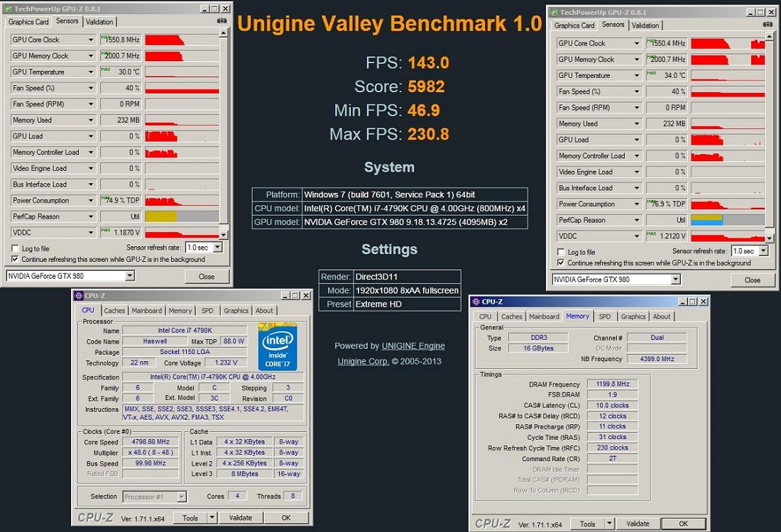Screen dimensions: 781x532
Task: Click NB Frequency value 4399.0 MHz
Action: click(x=657, y=358)
